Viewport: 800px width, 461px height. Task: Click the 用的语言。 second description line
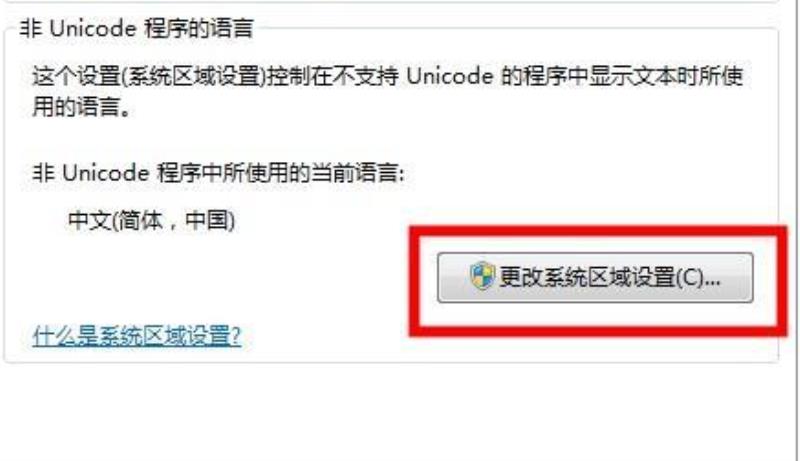click(82, 108)
